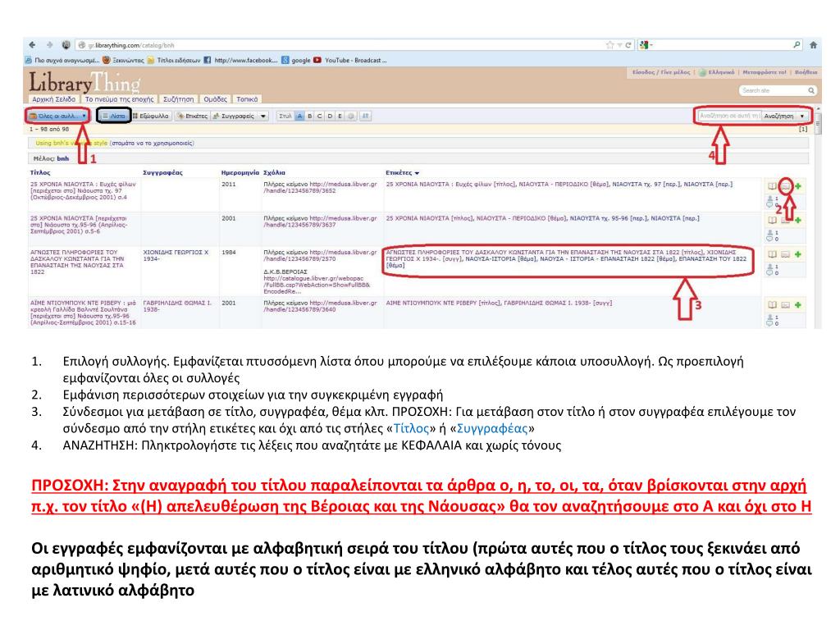This screenshot has width=840, height=630.
Task: Expand the Όλες οι συλλογές collection dropdown
Action: click(x=57, y=116)
